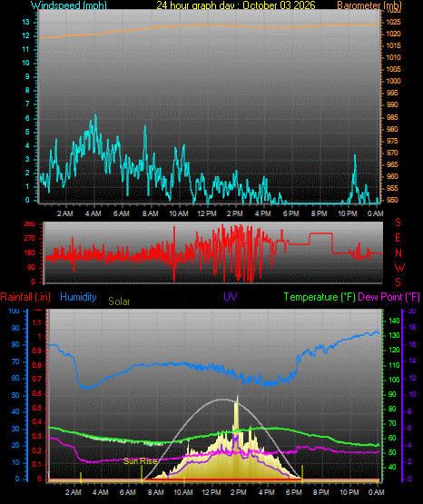The height and width of the screenshot is (504, 423).
Task: Click the '24 hour graph day : October 03 2026' heading
Action: [236, 5]
